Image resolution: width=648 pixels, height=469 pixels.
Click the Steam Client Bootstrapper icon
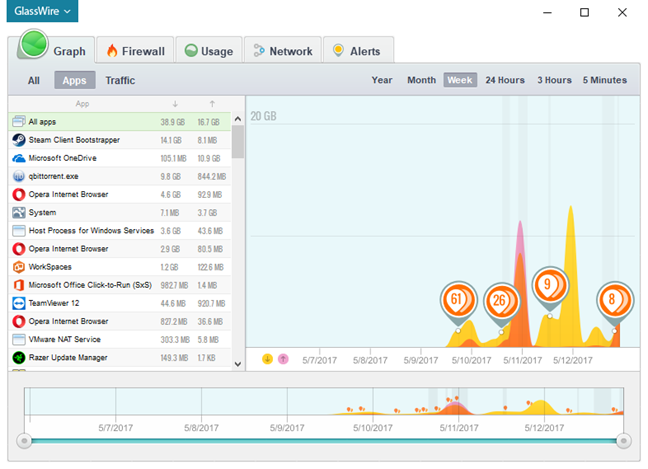click(x=19, y=140)
